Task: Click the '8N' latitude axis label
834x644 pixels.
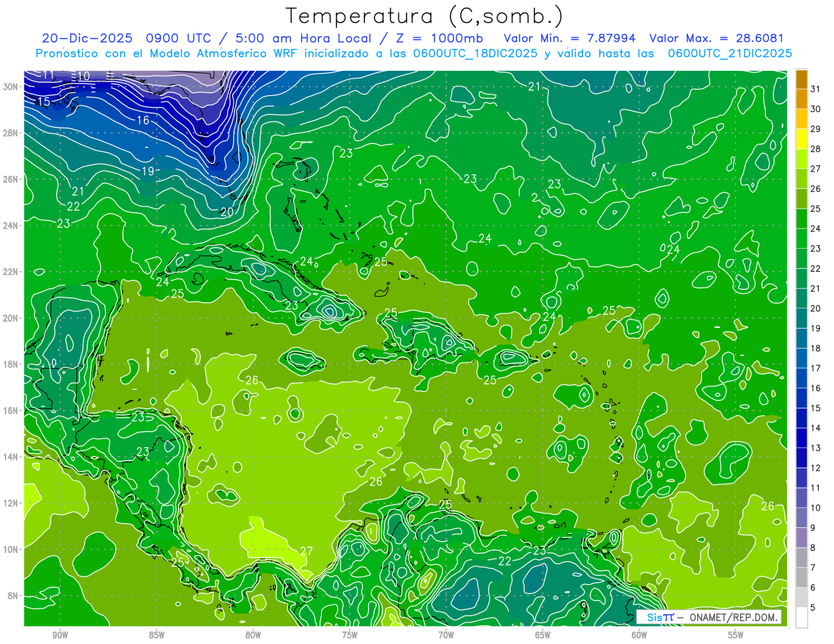Action: click(x=13, y=596)
